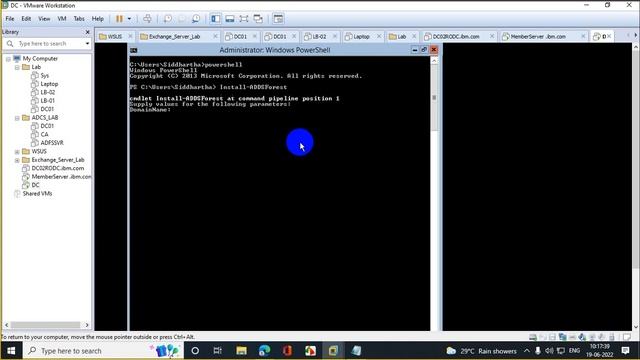Select LB-01 in the Library tree
The height and width of the screenshot is (360, 640).
point(47,100)
